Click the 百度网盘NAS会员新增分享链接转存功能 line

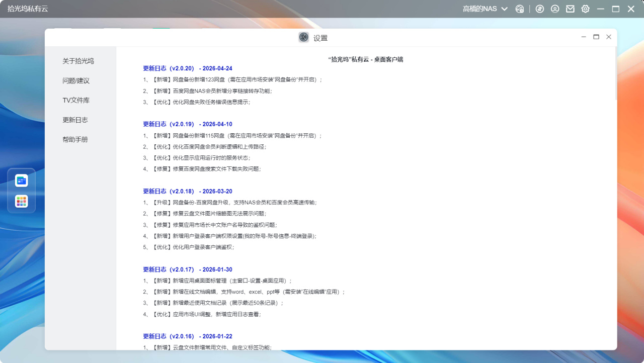207,91
